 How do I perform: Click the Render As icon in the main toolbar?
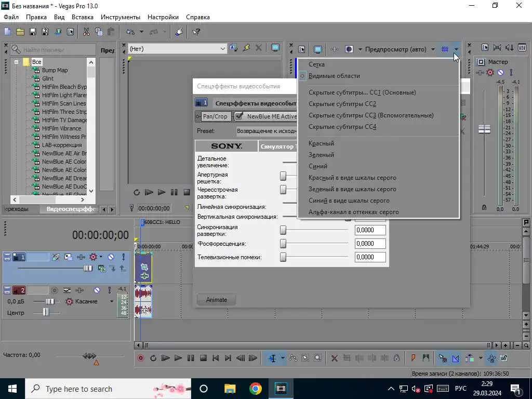coord(58,32)
